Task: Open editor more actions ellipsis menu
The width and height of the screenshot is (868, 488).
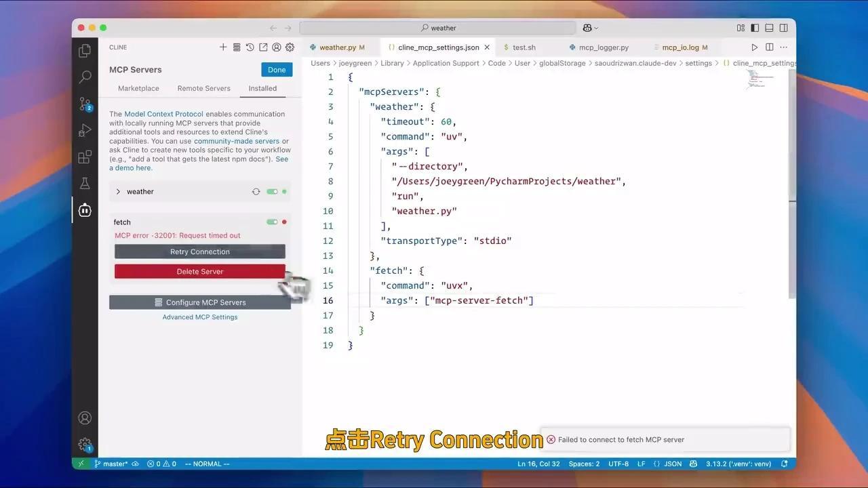Action: [x=784, y=47]
